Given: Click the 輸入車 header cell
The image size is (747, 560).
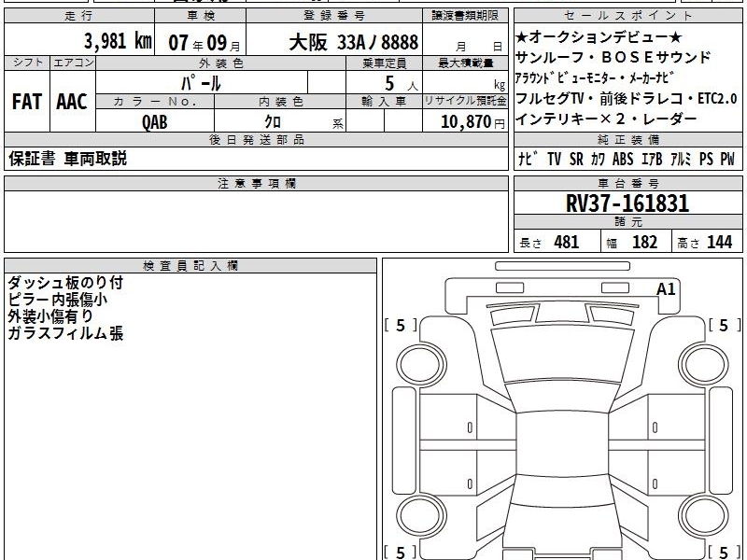Looking at the screenshot, I should tap(384, 102).
